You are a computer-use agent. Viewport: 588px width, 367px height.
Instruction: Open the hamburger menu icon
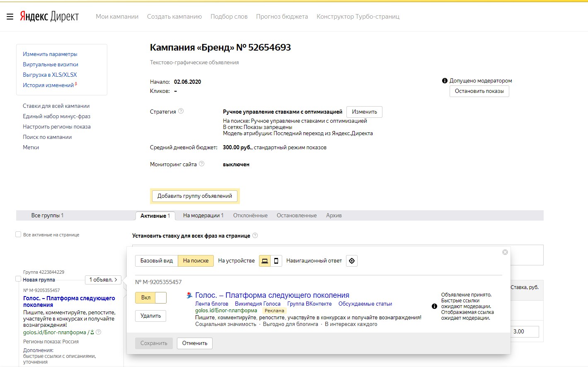pos(10,17)
